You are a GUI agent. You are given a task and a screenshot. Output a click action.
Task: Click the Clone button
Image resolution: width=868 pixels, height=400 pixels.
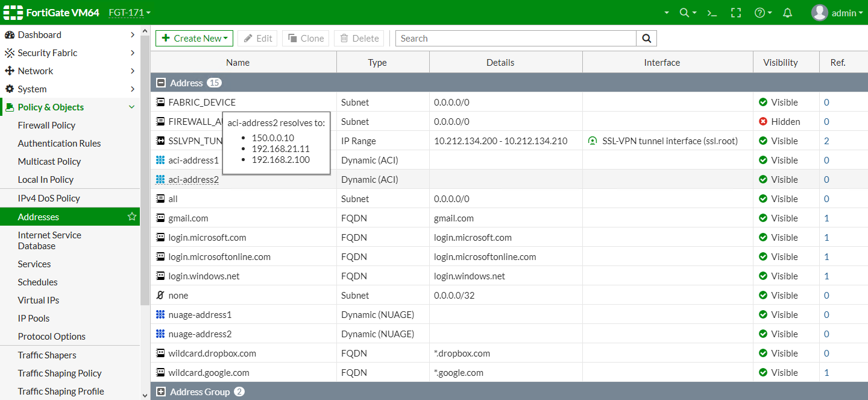(306, 38)
